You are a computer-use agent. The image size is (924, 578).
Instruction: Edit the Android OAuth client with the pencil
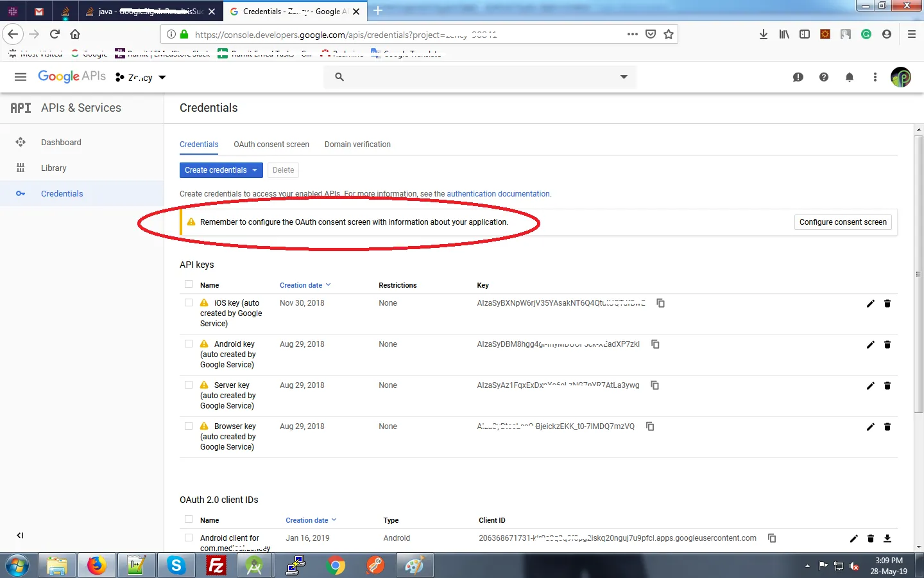pyautogui.click(x=854, y=539)
